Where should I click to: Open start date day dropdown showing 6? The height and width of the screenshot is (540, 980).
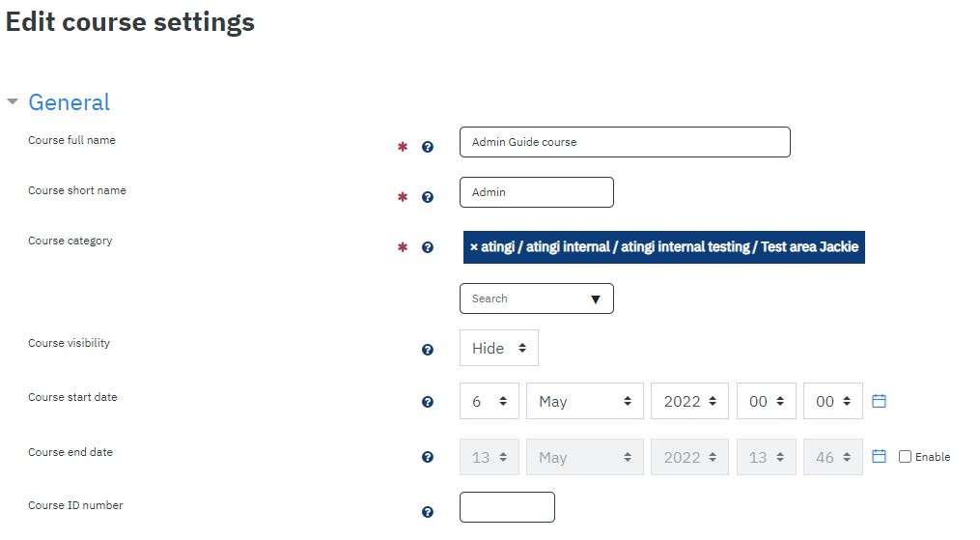point(489,401)
